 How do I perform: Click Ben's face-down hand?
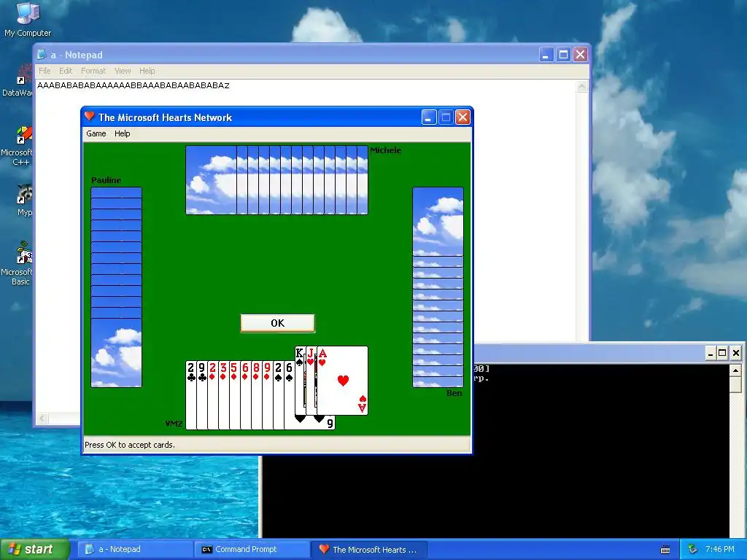[438, 287]
